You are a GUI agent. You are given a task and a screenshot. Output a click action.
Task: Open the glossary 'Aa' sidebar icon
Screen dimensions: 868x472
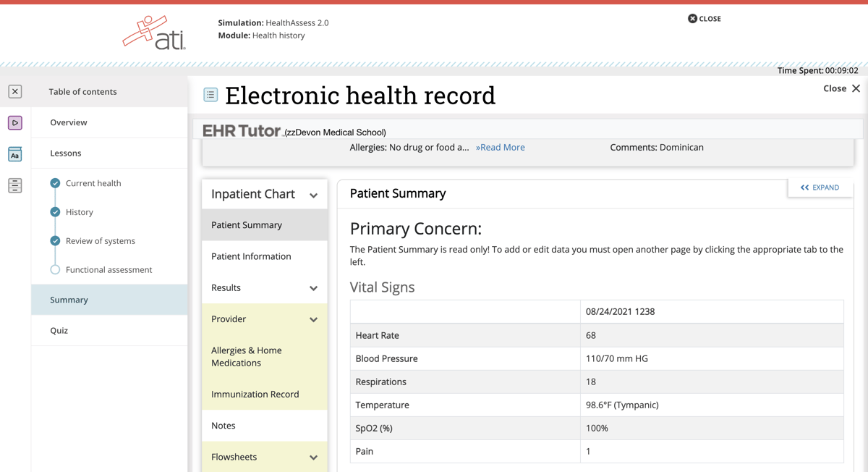14,154
